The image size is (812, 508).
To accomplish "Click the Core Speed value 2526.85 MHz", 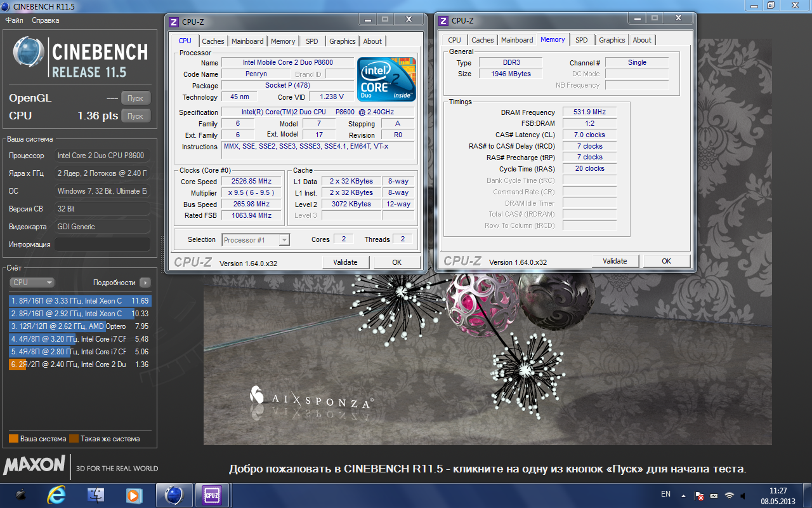I will [x=252, y=182].
